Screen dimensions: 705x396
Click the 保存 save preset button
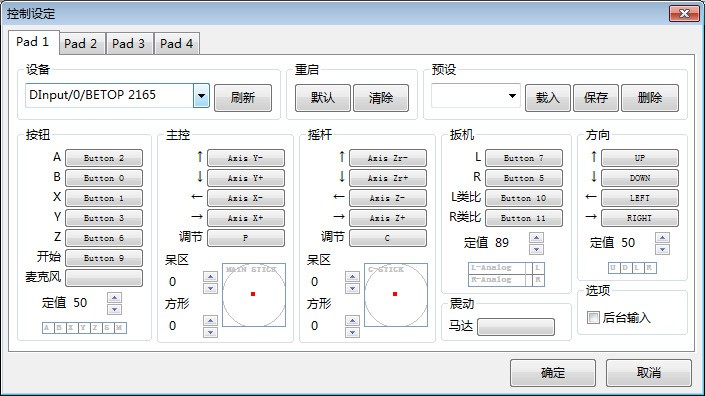pyautogui.click(x=596, y=98)
